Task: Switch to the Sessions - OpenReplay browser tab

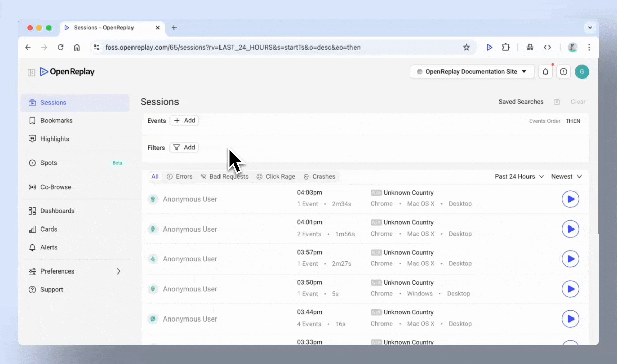Action: (x=112, y=28)
